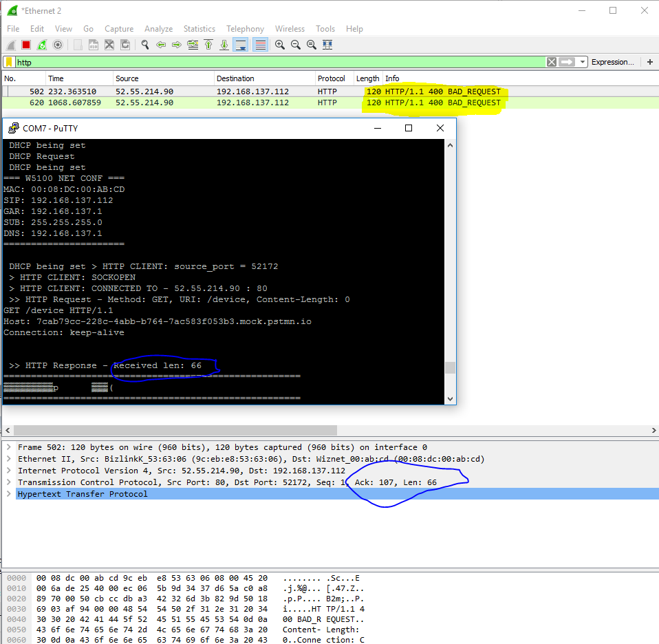Expand the Internet Protocol Version 4 row
Screen dimensions: 659x644
click(x=9, y=471)
